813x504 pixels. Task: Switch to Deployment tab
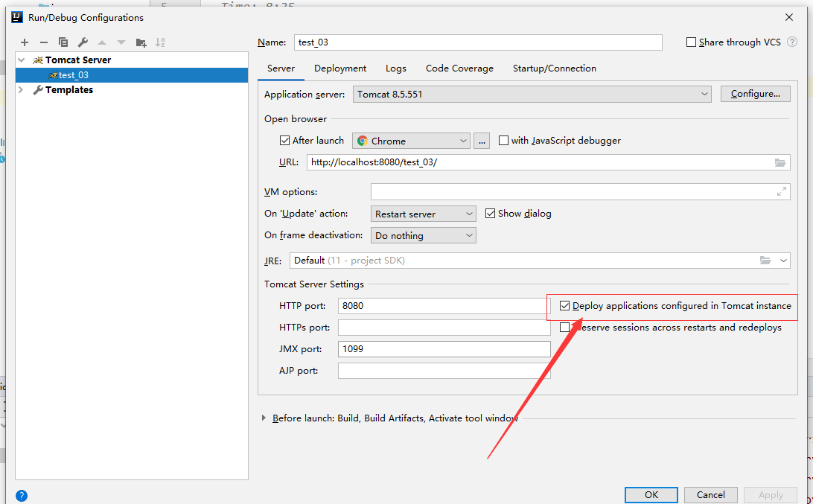pos(340,68)
